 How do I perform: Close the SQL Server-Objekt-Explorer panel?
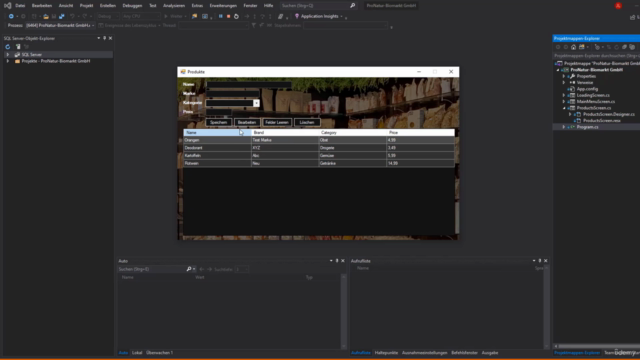tap(110, 38)
